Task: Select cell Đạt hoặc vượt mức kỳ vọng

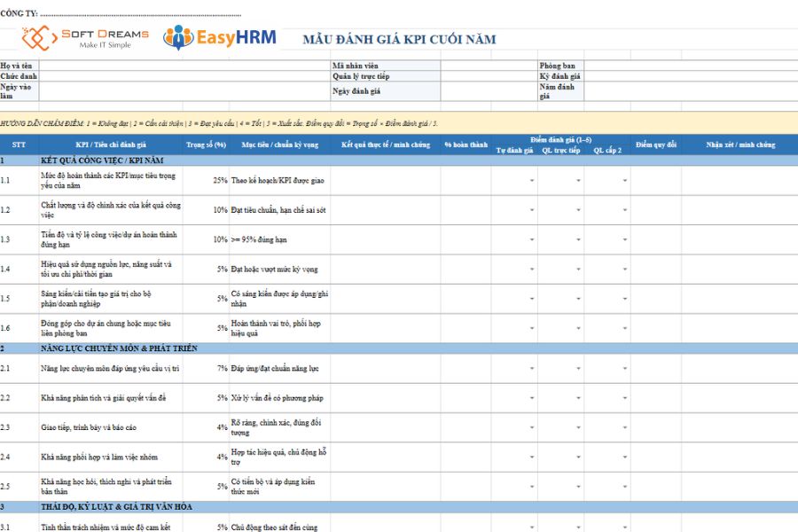Action: pos(279,270)
